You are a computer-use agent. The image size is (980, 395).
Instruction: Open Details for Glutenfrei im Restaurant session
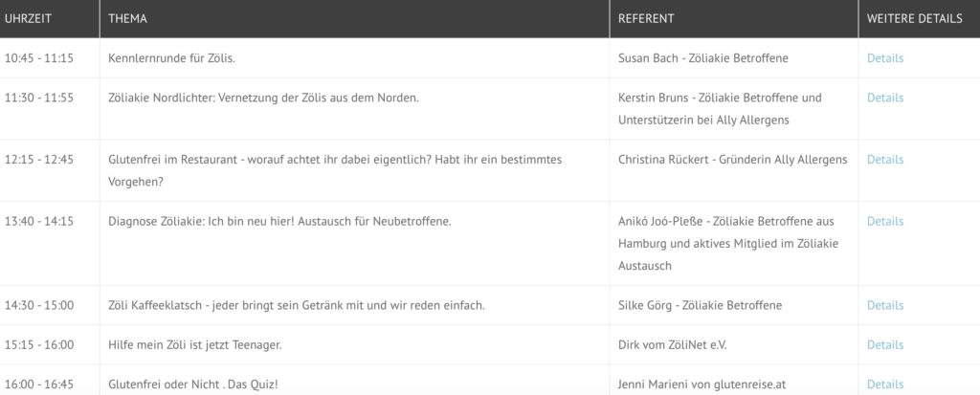pyautogui.click(x=884, y=160)
